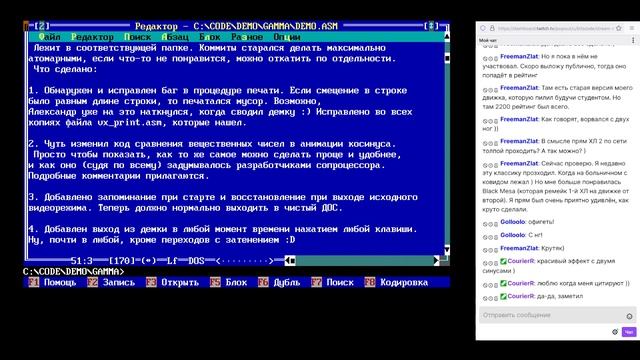Click the padlock icon in the chat window address bar
640x360 pixels.
click(x=492, y=28)
